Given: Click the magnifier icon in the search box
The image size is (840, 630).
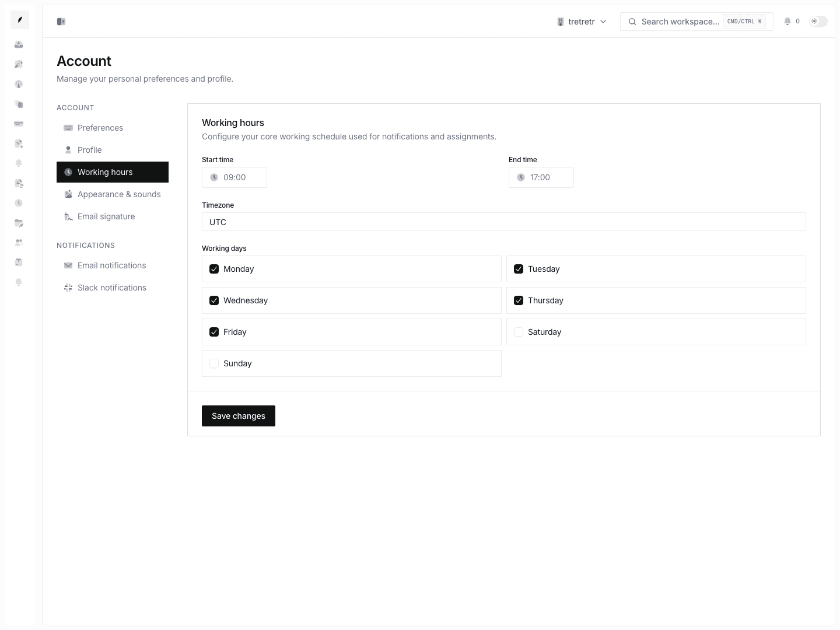Looking at the screenshot, I should pos(632,22).
